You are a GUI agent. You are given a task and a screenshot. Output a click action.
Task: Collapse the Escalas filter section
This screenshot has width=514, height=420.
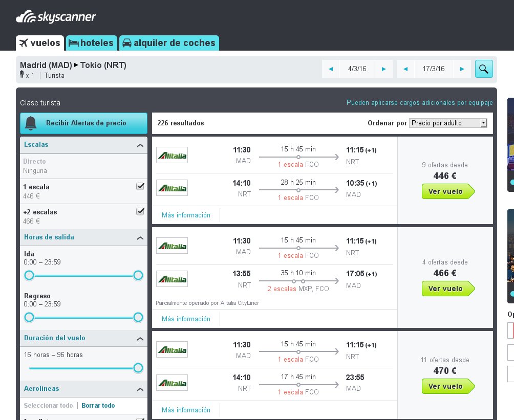point(140,145)
